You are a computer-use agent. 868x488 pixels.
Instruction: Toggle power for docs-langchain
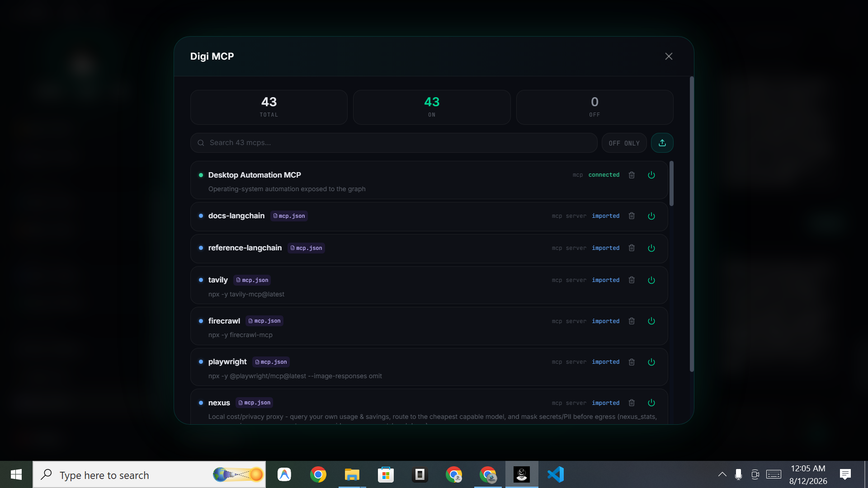pyautogui.click(x=651, y=216)
